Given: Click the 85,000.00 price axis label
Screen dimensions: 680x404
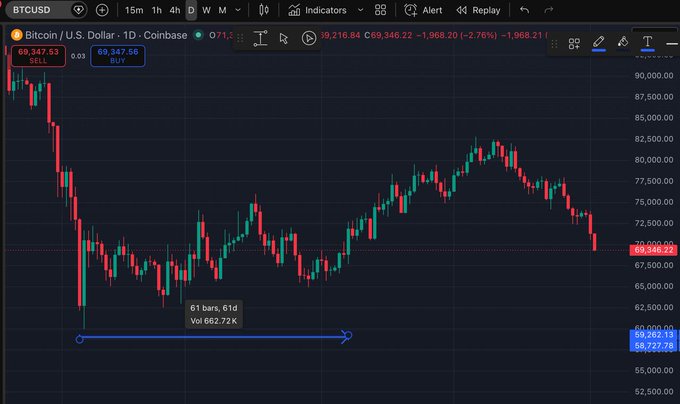Looking at the screenshot, I should (654, 117).
